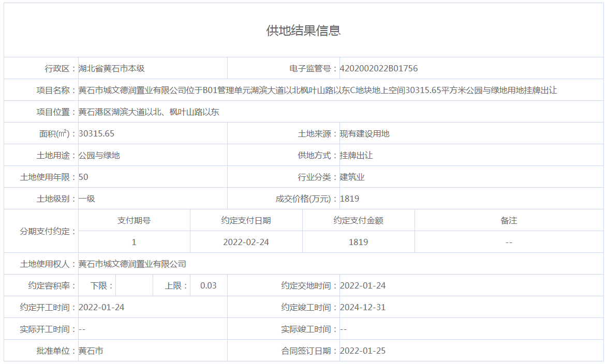Viewport: 607px width, 364px height.
Task: Click the 批准单位 field label
Action: (x=57, y=351)
